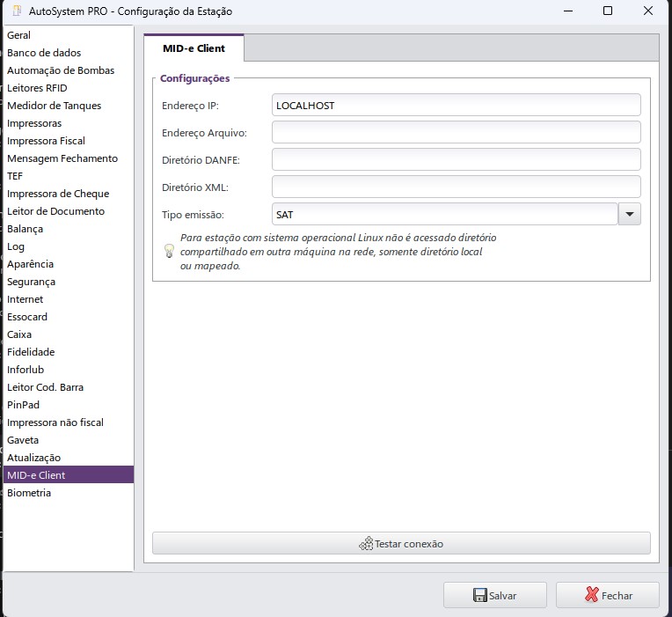The image size is (672, 617).
Task: Save settings with the Salvar button
Action: point(494,595)
